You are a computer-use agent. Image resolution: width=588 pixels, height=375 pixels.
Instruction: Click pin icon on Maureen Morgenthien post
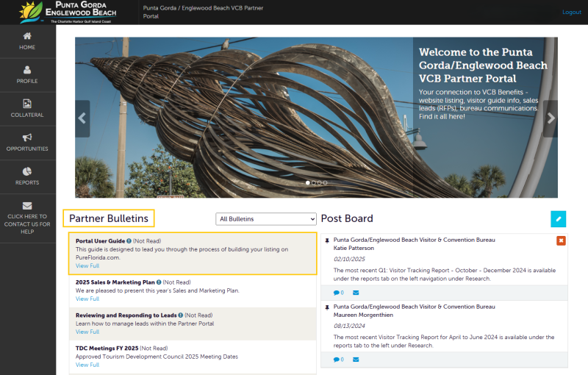tap(327, 307)
